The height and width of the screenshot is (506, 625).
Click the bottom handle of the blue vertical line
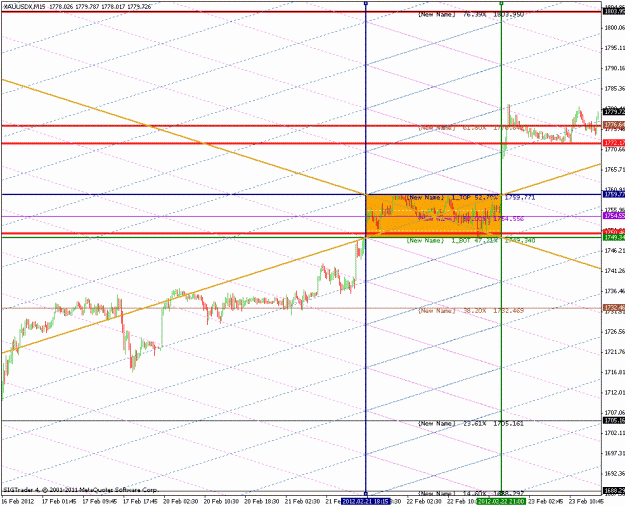point(366,494)
